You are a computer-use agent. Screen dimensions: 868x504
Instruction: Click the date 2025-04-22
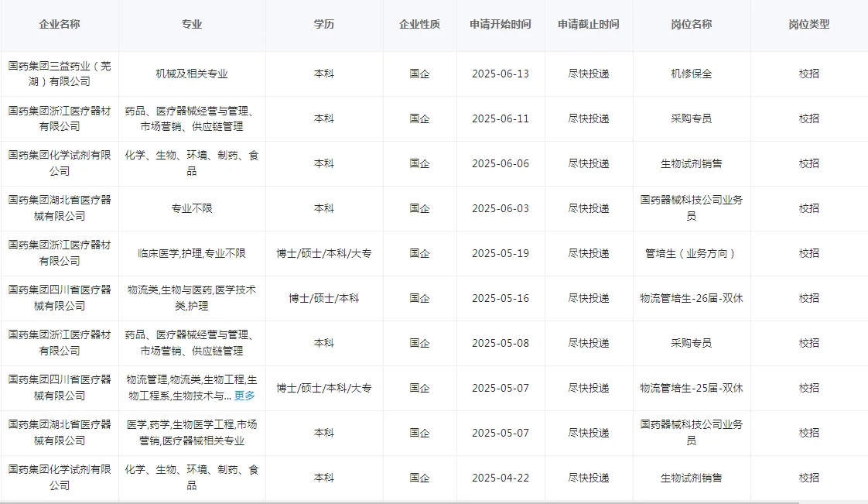point(501,478)
